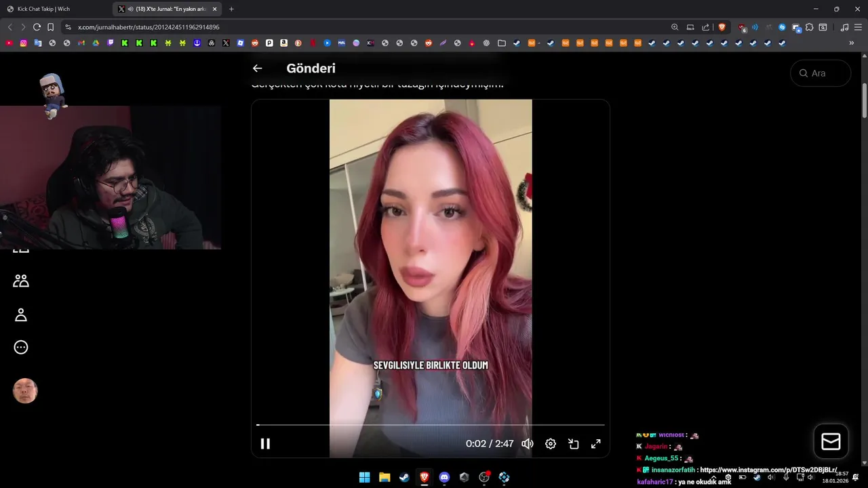Go forward in browser history
The image size is (868, 488).
(23, 27)
